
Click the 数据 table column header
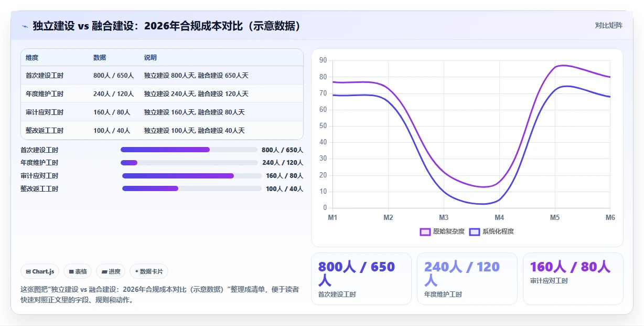pyautogui.click(x=100, y=58)
